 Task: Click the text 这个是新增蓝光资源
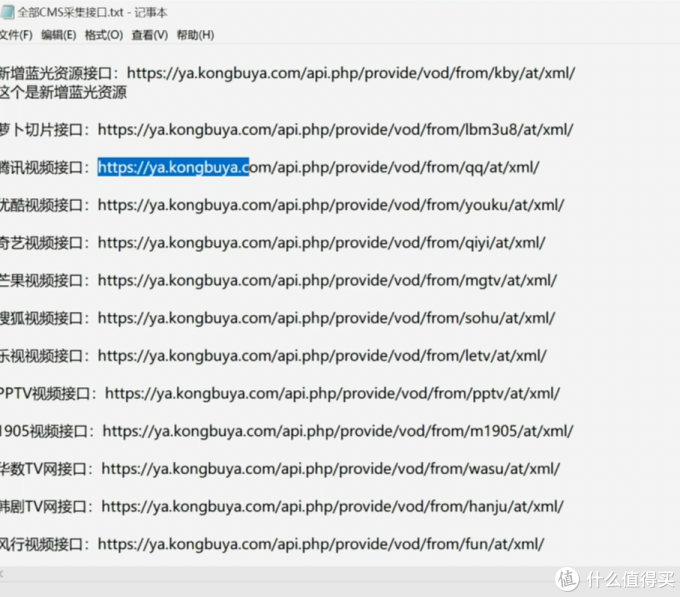pyautogui.click(x=63, y=92)
